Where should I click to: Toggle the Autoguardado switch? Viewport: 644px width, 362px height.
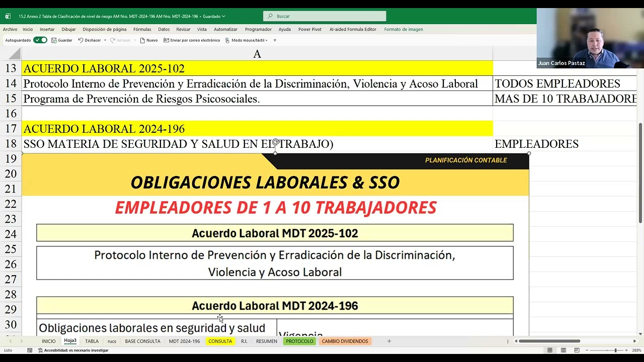(40, 40)
